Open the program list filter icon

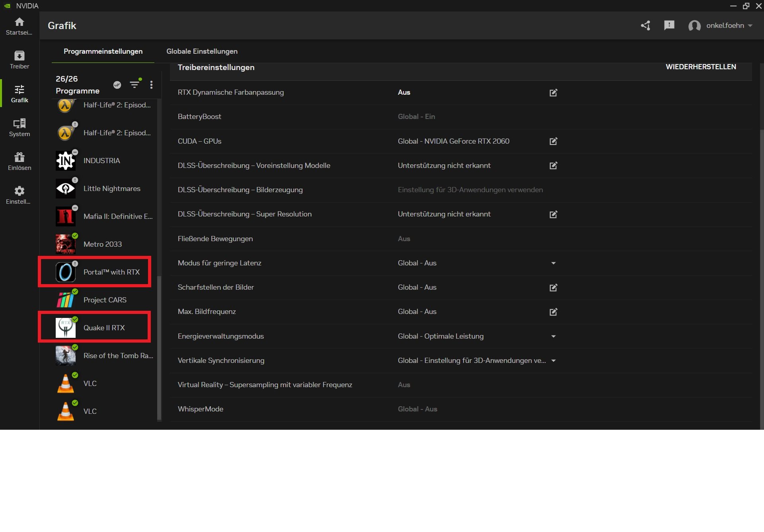click(135, 84)
